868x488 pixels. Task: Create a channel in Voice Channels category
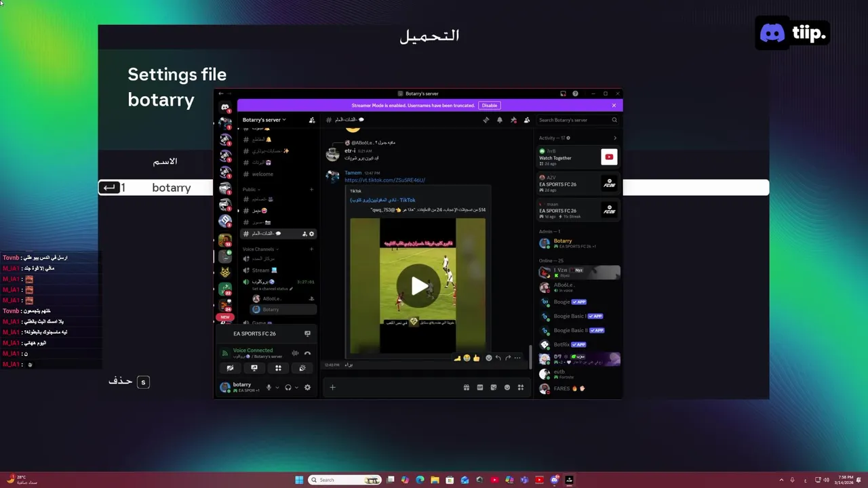(312, 249)
